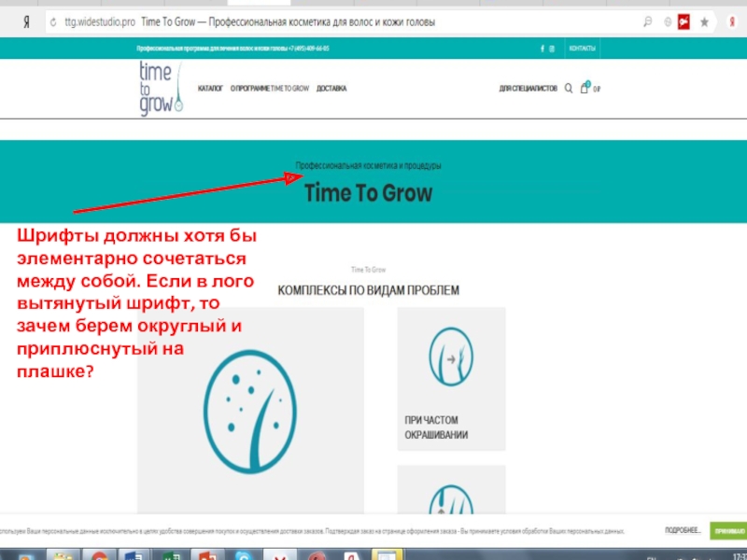Image resolution: width=747 pixels, height=560 pixels.
Task: Open the address bar magnifier icon
Action: point(647,21)
